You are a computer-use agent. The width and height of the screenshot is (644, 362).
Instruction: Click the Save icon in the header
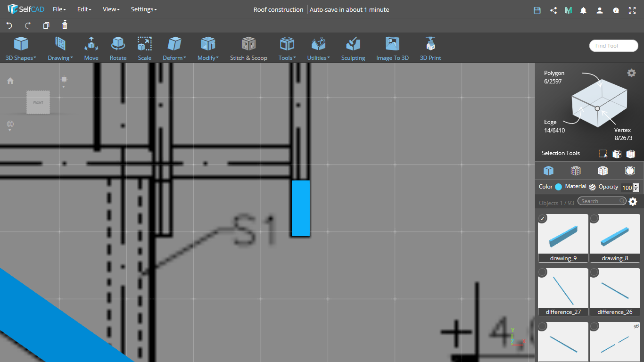click(x=537, y=10)
